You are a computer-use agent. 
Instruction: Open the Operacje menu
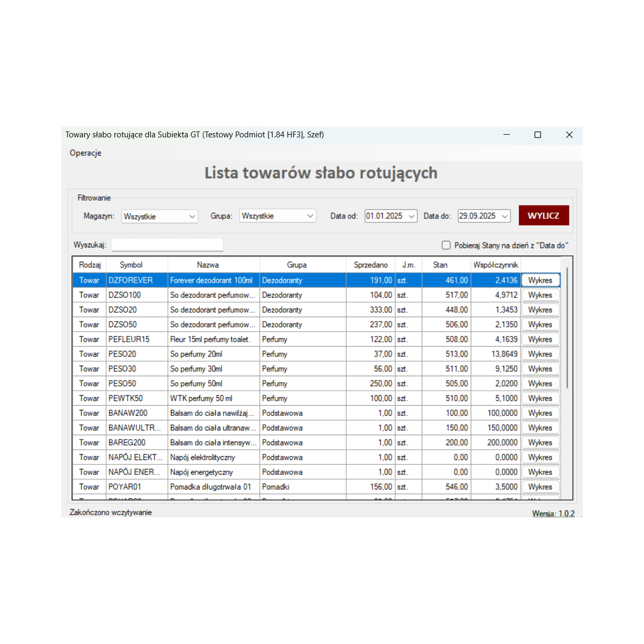[85, 153]
